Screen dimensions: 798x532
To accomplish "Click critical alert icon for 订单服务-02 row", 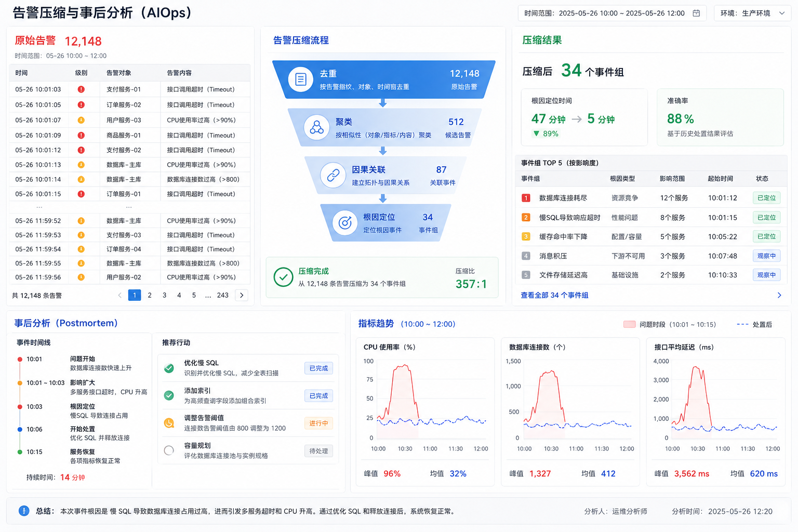I will point(81,104).
